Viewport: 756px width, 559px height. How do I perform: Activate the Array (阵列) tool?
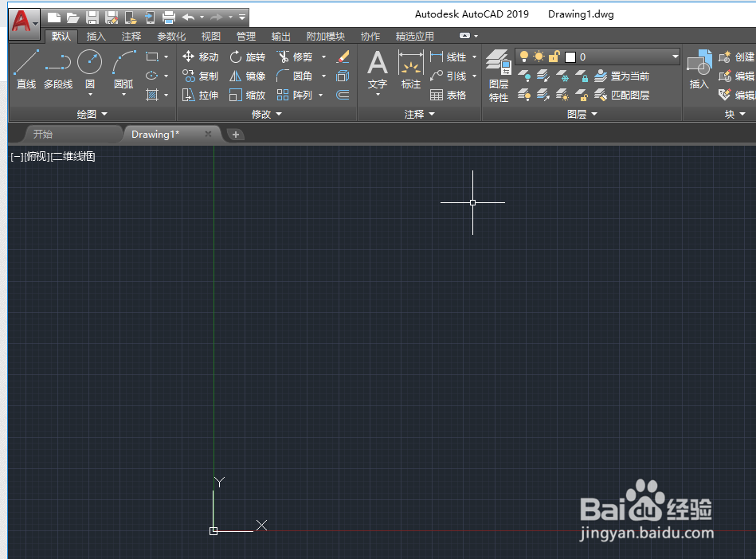click(295, 95)
